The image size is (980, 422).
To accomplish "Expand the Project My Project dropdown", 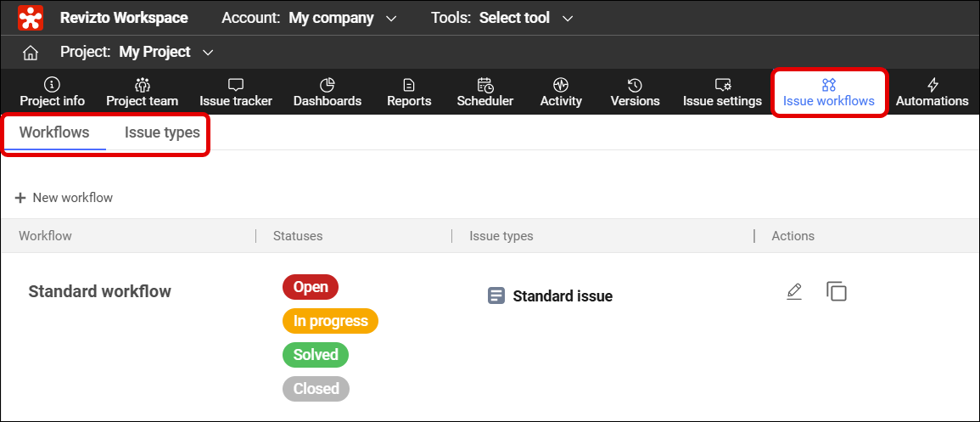I will [x=137, y=52].
